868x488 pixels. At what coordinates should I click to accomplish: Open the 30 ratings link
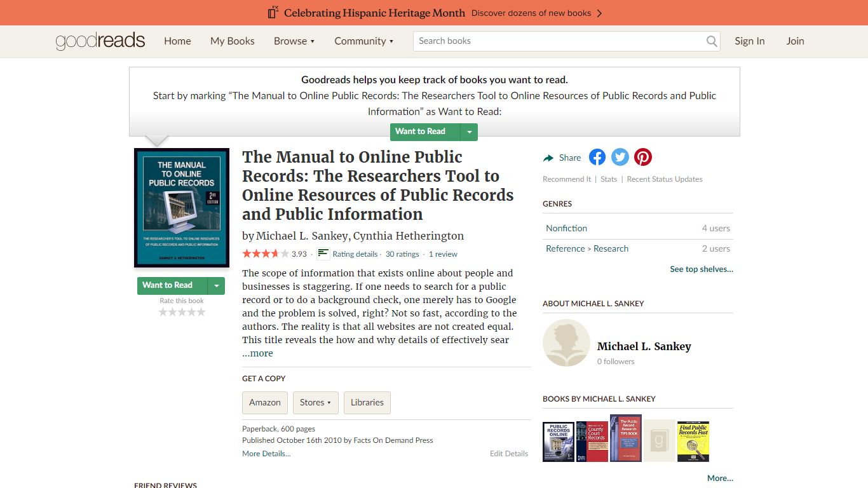click(402, 254)
